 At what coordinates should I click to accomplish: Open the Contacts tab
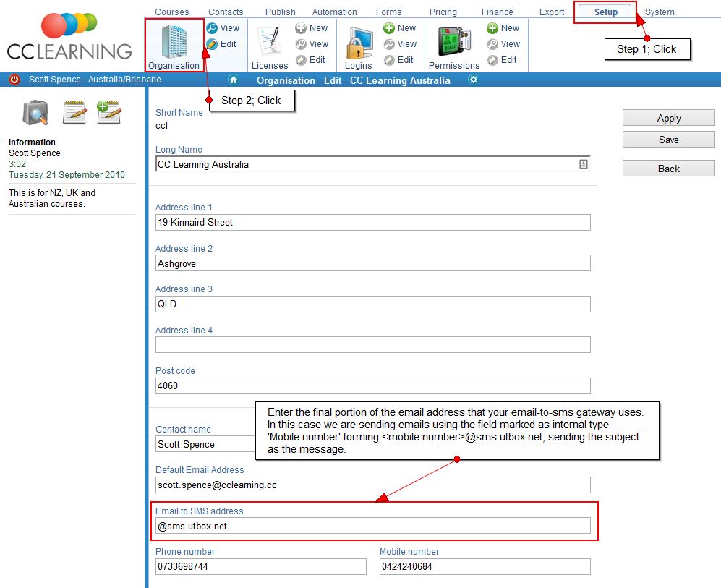coord(226,12)
